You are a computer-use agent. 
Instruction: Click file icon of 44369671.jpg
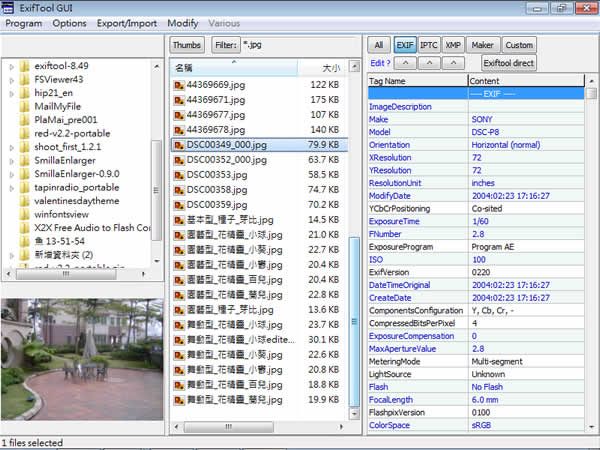coord(179,100)
